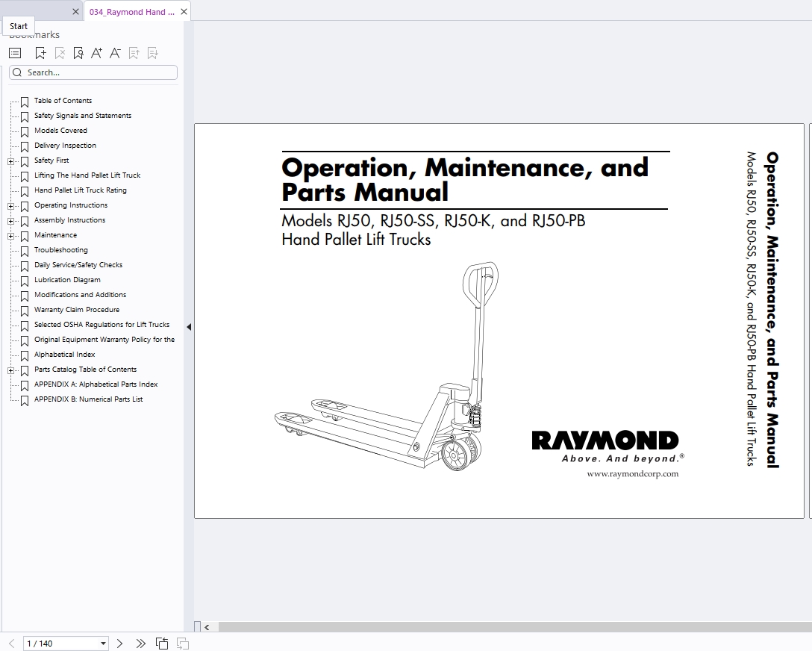Select the bookmark search icon
Image resolution: width=812 pixels, height=651 pixels.
pos(78,52)
